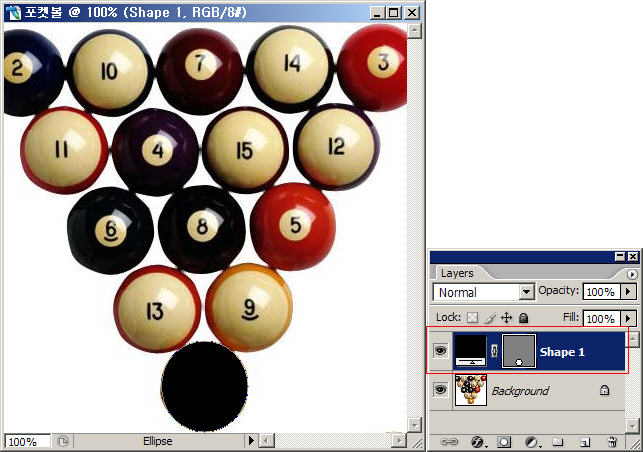
Task: Click the black ellipse shape on canvas
Action: 204,386
